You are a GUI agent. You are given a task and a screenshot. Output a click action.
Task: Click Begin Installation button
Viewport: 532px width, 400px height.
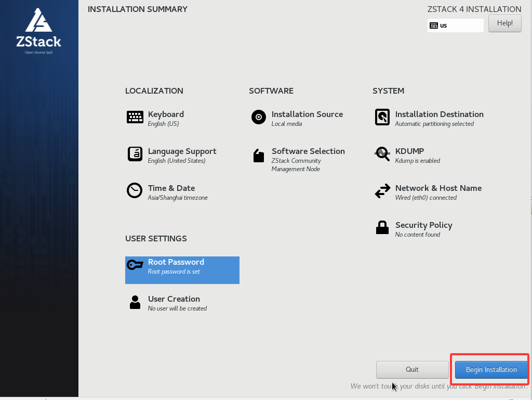pyautogui.click(x=491, y=369)
